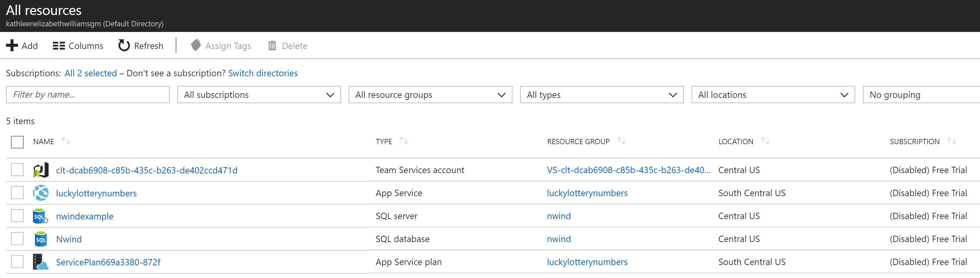This screenshot has width=980, height=278.
Task: Click the All 2 selected subscriptions link
Action: 91,73
